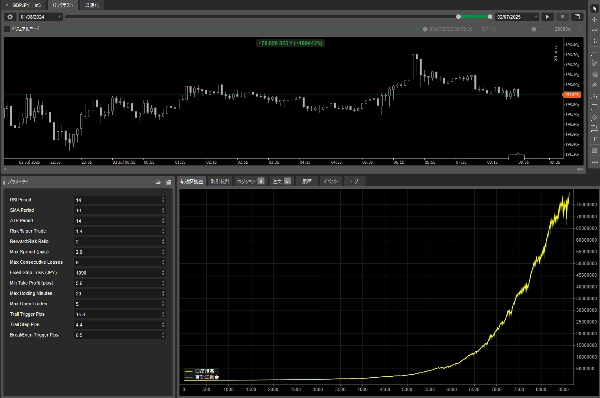Click the detach window icon beside stop button
Screen dimensions: 600x398
click(x=577, y=17)
